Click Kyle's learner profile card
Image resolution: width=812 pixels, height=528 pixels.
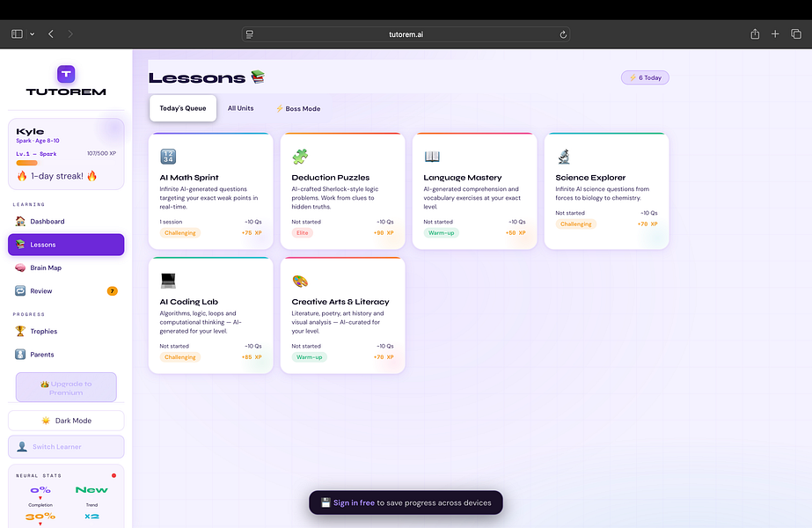pos(66,154)
